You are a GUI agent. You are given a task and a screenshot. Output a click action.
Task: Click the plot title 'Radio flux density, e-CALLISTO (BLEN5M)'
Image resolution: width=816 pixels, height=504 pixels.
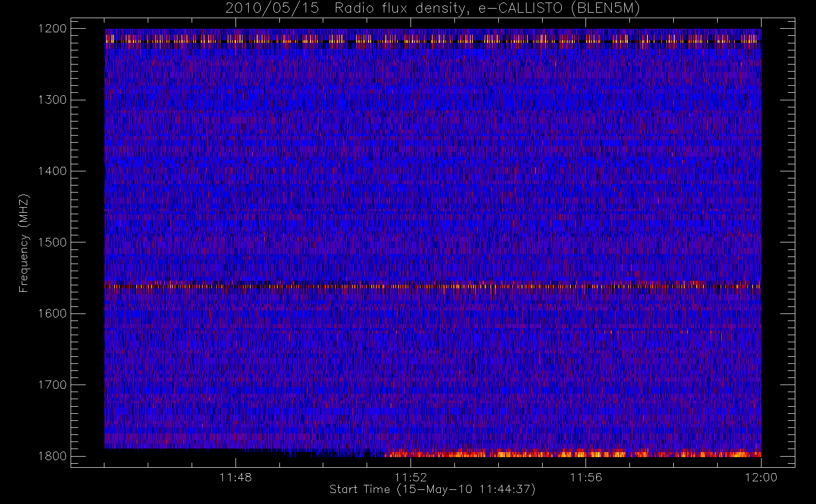coord(487,9)
